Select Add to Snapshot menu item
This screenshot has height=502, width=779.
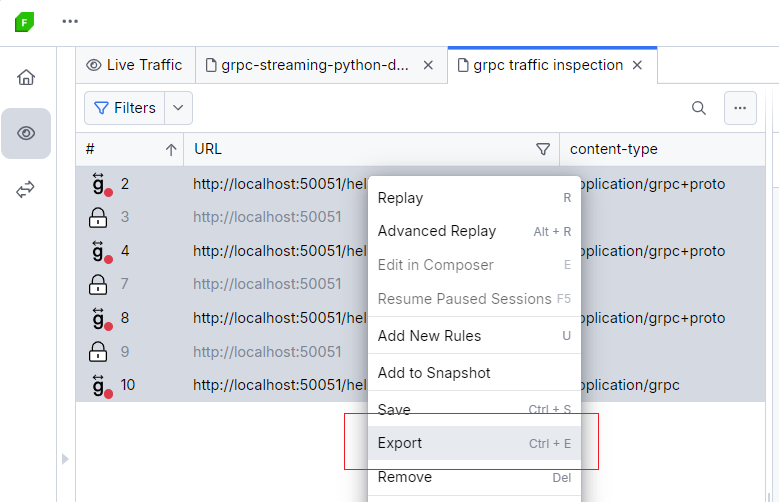tap(474, 373)
